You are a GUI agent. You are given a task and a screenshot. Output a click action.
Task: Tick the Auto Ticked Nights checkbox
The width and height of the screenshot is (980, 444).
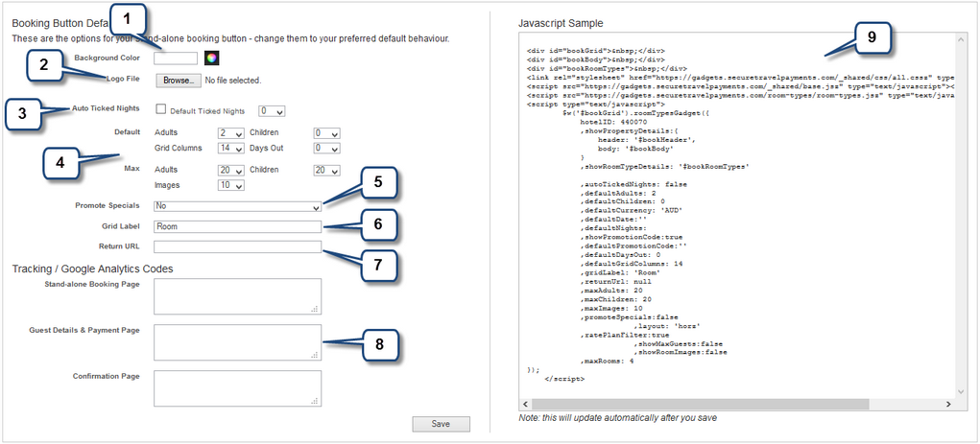click(160, 109)
